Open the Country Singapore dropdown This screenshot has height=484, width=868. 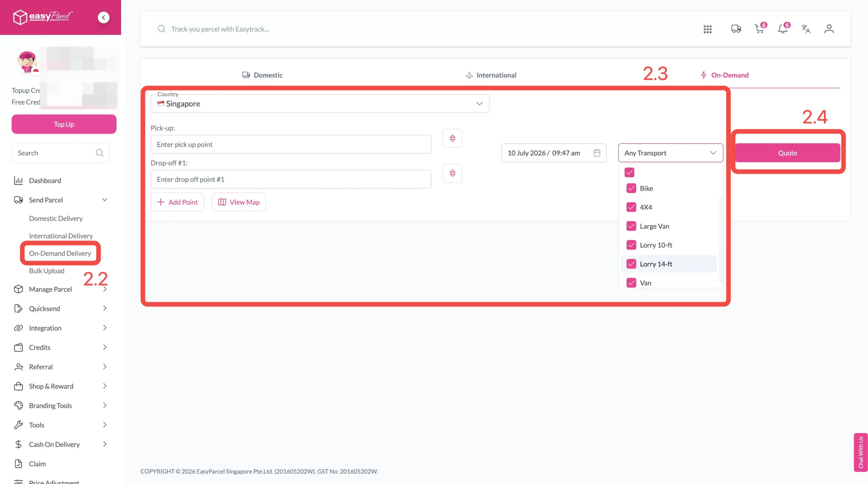tap(320, 104)
